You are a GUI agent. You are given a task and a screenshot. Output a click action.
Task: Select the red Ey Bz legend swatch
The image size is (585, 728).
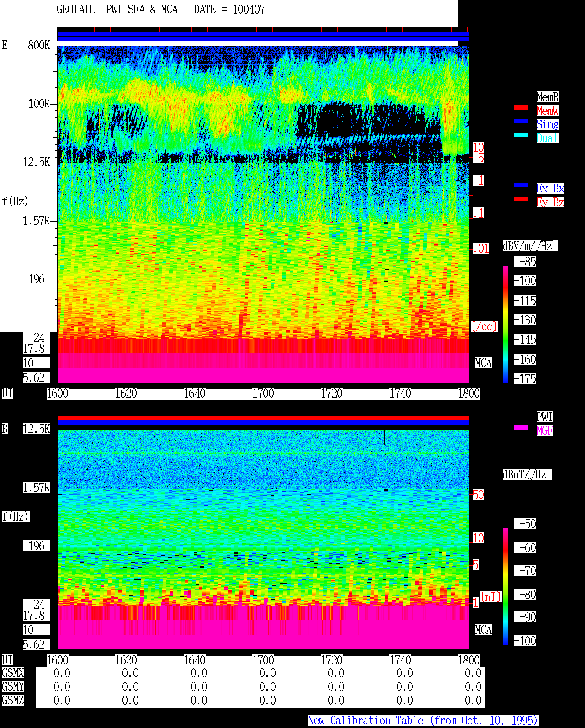tap(521, 199)
